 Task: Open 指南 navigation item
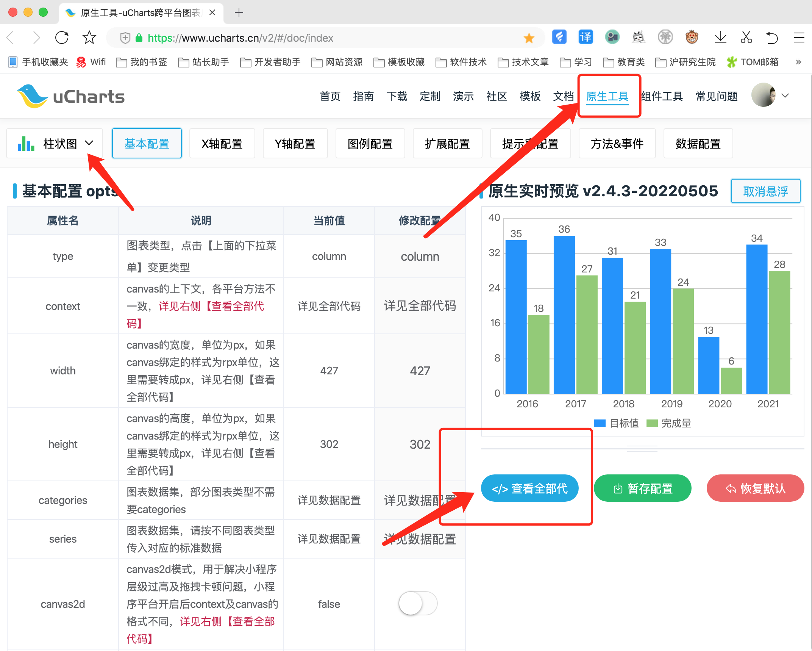pyautogui.click(x=363, y=96)
